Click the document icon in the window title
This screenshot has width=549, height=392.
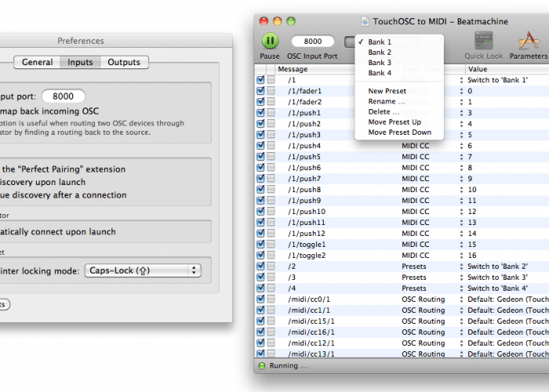pyautogui.click(x=365, y=22)
